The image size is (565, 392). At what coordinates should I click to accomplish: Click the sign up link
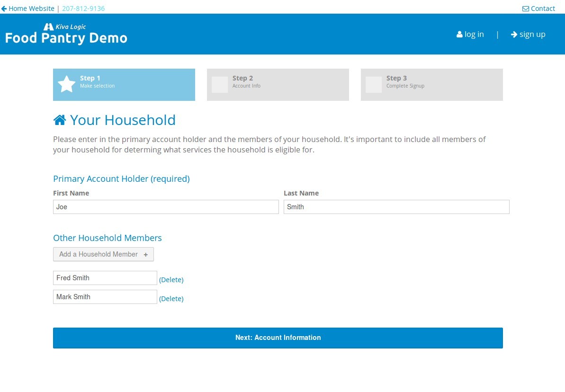coord(532,35)
